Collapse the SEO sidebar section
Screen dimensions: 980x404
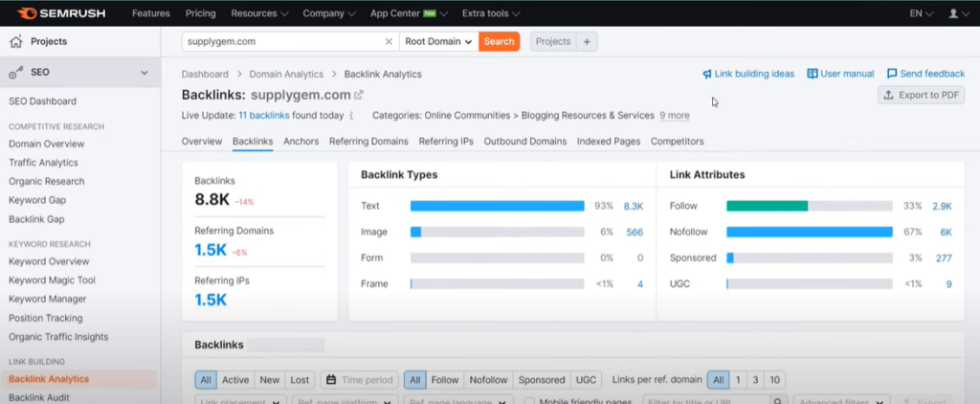click(145, 73)
